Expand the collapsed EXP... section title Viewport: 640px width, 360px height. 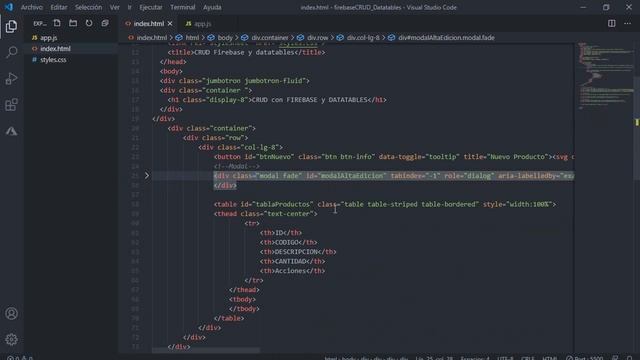(40, 24)
